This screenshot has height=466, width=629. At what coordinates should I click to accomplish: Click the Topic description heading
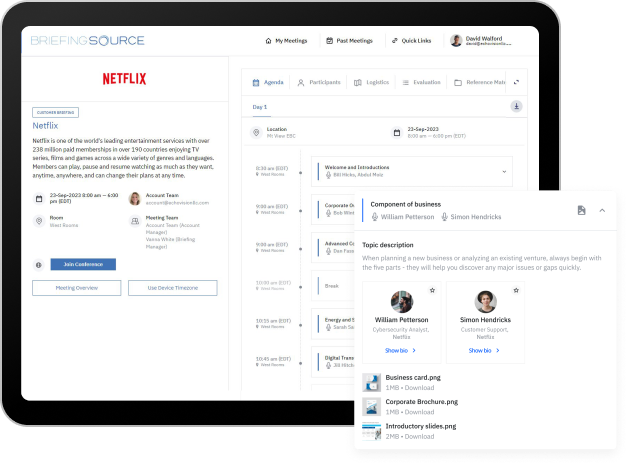pyautogui.click(x=388, y=245)
